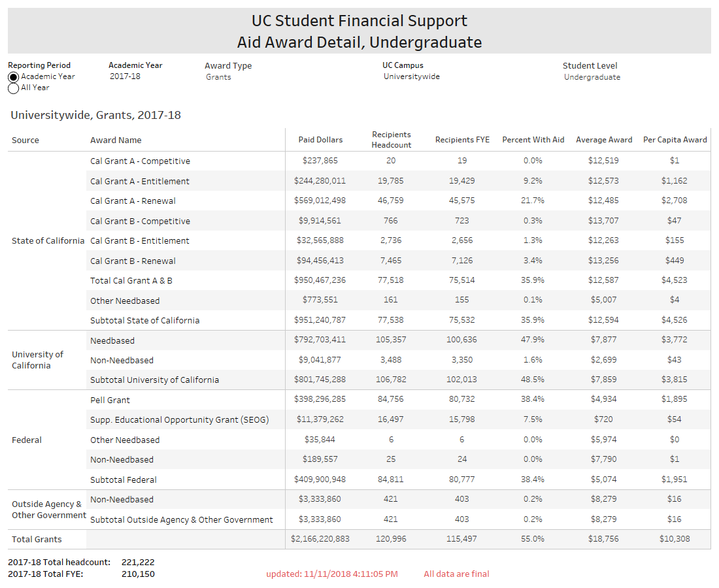Sort by the Recipients FYE column header
The width and height of the screenshot is (719, 588).
click(462, 139)
